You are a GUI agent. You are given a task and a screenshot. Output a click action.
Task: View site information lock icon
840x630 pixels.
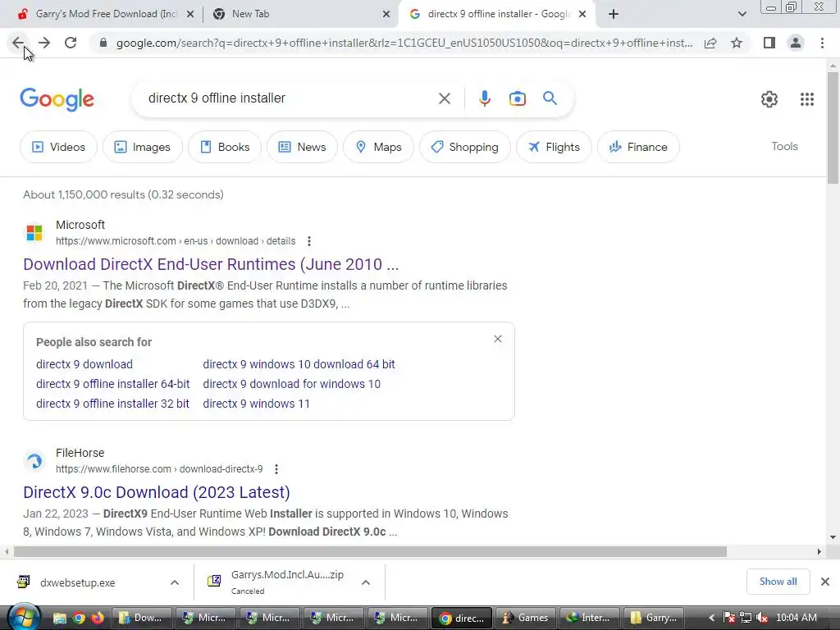tap(103, 43)
